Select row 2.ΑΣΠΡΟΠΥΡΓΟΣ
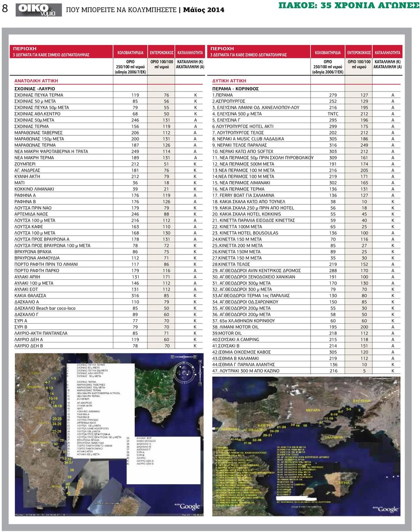The height and width of the screenshot is (532, 420). point(305,101)
